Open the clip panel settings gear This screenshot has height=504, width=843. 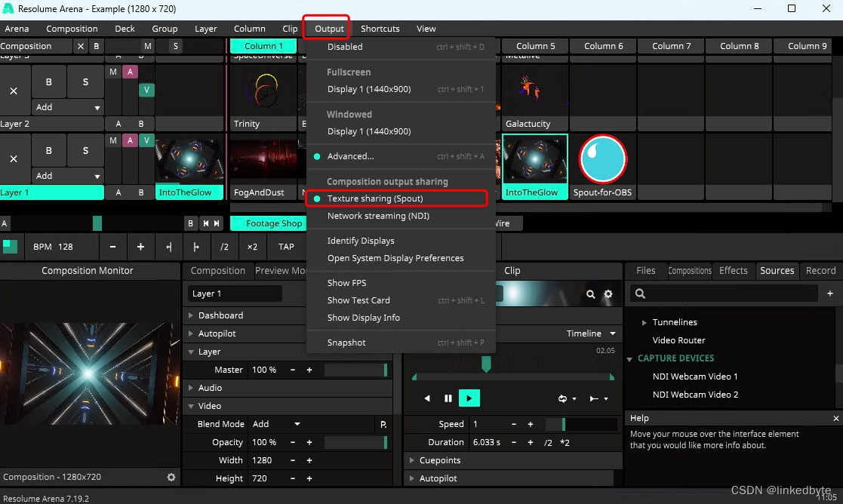pyautogui.click(x=608, y=294)
